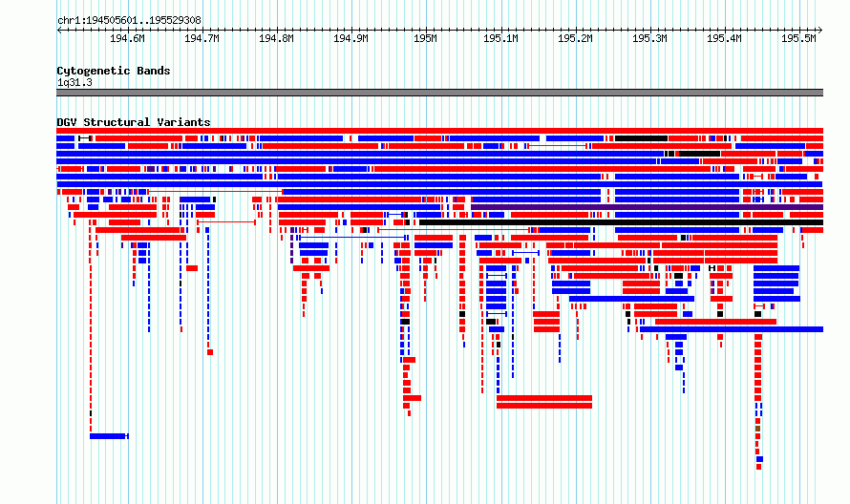Click the 195.3M ruler label
Viewport: 850px width, 504px height.
(649, 38)
